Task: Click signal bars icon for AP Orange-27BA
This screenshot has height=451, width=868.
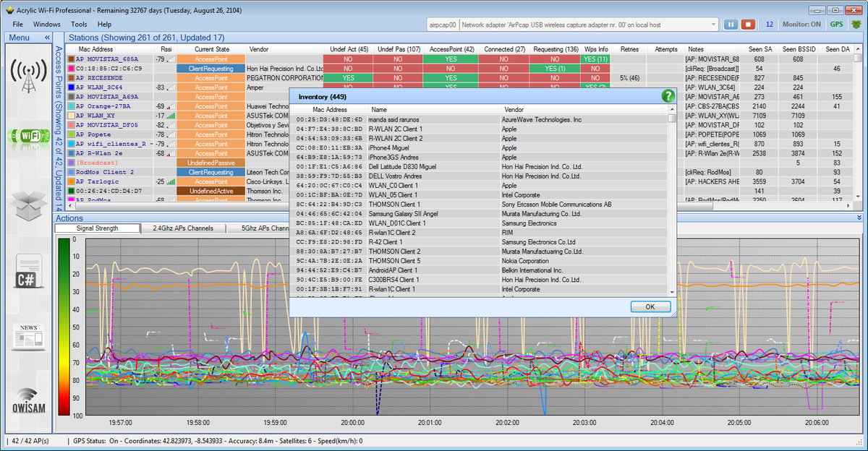Action: click(169, 106)
